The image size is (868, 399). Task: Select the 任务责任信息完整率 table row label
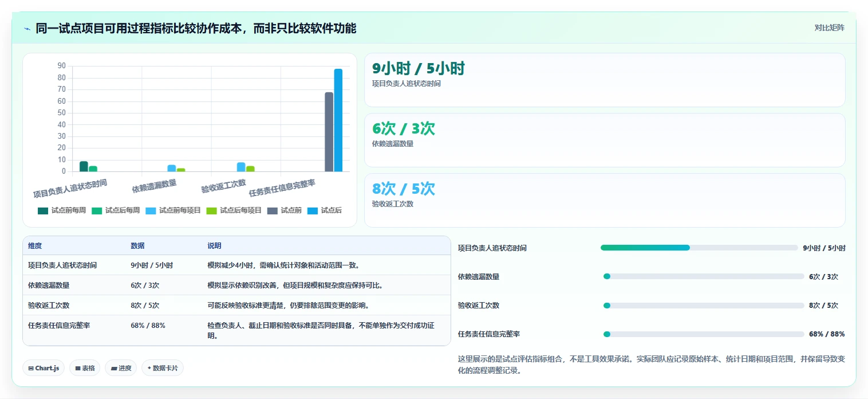[x=59, y=325]
